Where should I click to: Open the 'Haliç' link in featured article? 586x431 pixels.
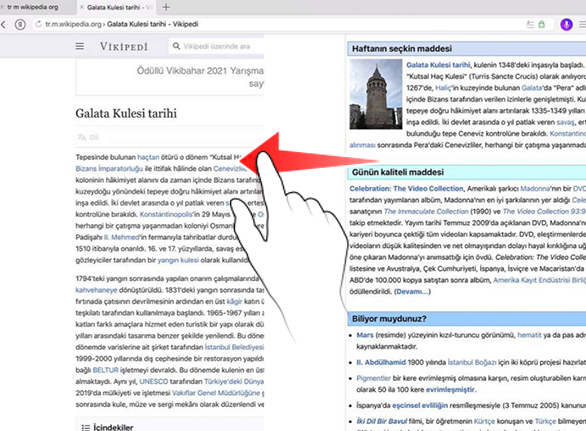443,87
